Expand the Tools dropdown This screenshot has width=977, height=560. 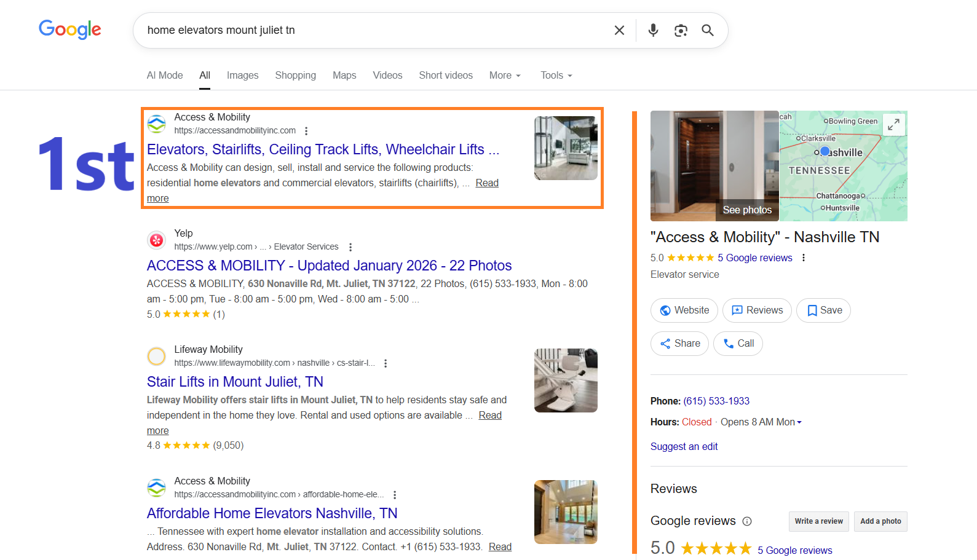(x=556, y=75)
